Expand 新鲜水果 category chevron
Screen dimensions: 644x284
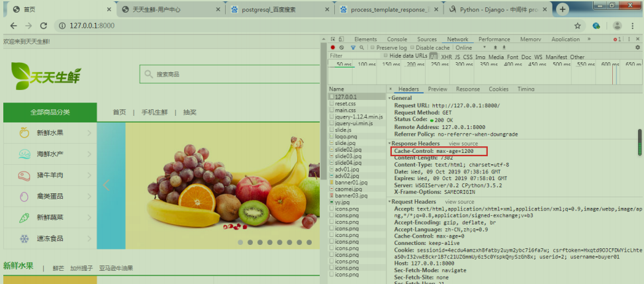(x=89, y=133)
